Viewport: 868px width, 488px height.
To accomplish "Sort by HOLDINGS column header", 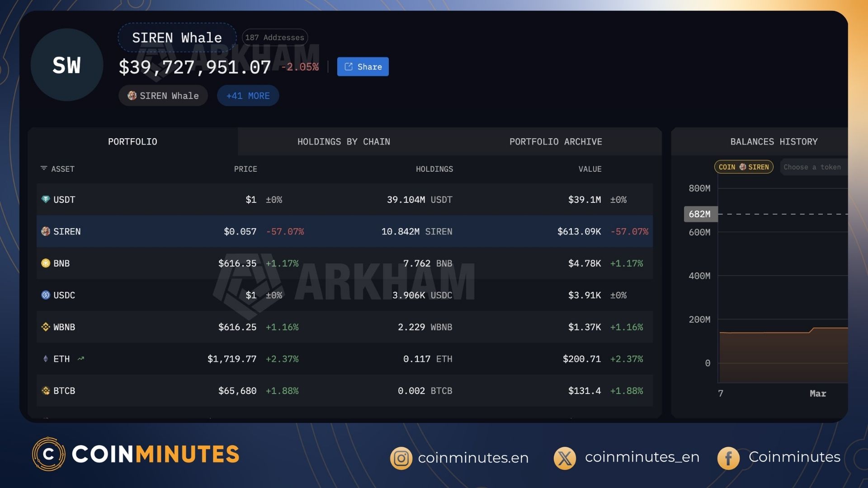I will pos(434,169).
